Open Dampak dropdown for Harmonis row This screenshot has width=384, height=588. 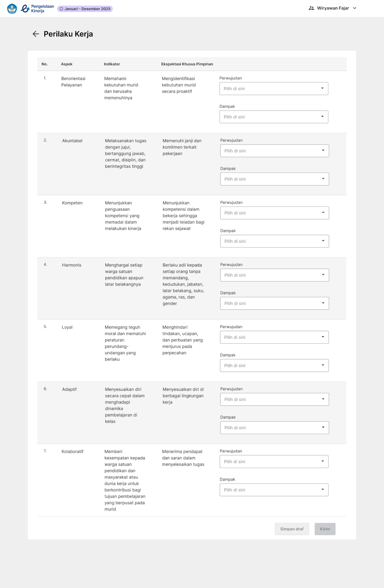(x=274, y=303)
